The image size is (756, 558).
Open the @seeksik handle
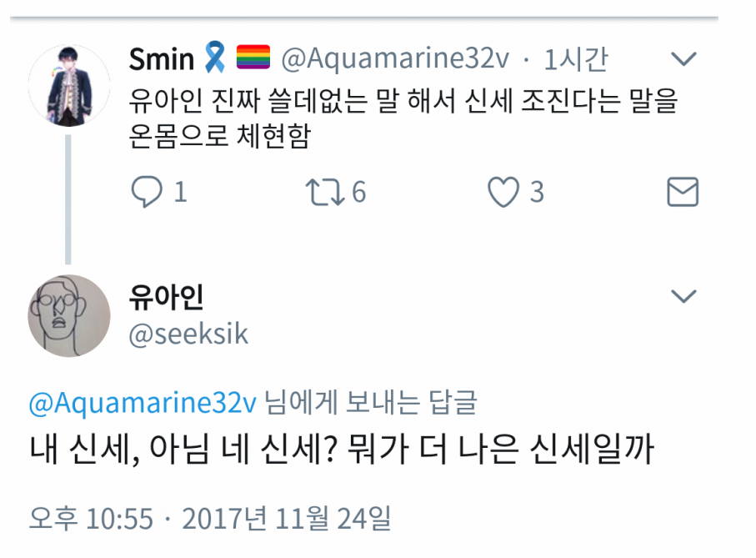188,334
